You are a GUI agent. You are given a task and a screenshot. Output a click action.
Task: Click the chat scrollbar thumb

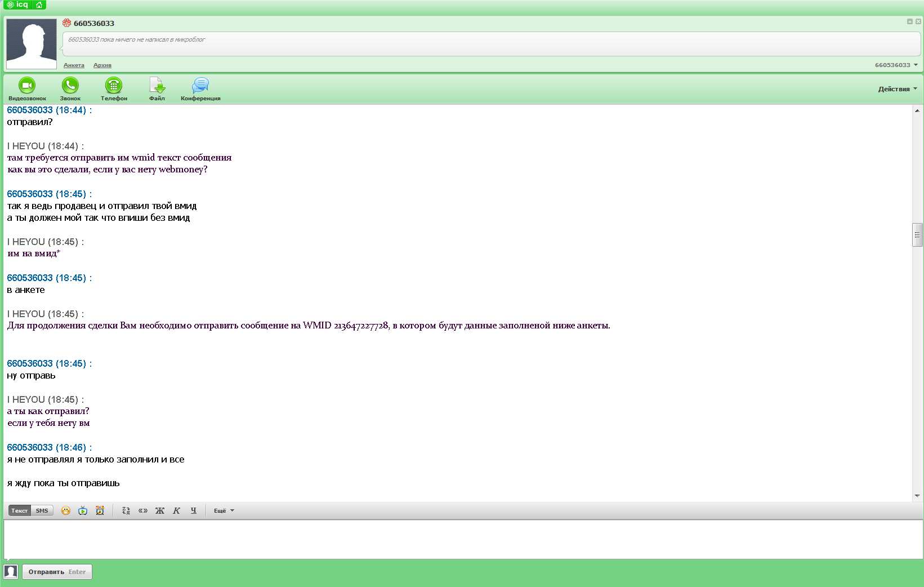917,235
